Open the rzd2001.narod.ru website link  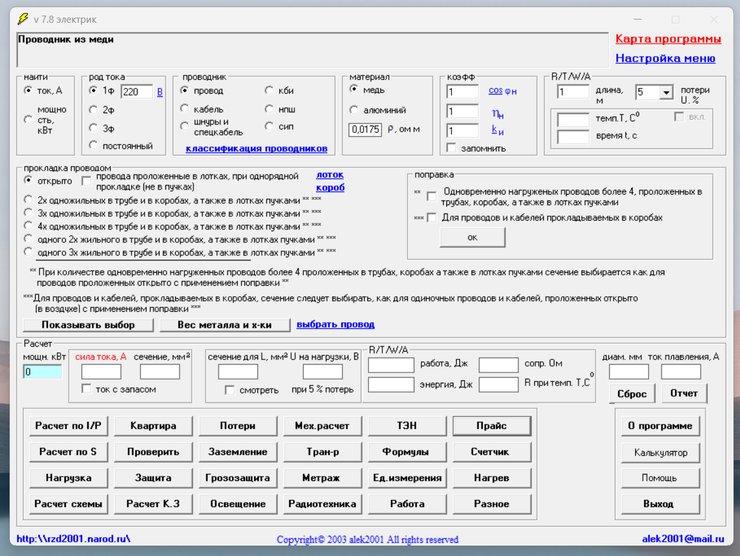click(73, 539)
